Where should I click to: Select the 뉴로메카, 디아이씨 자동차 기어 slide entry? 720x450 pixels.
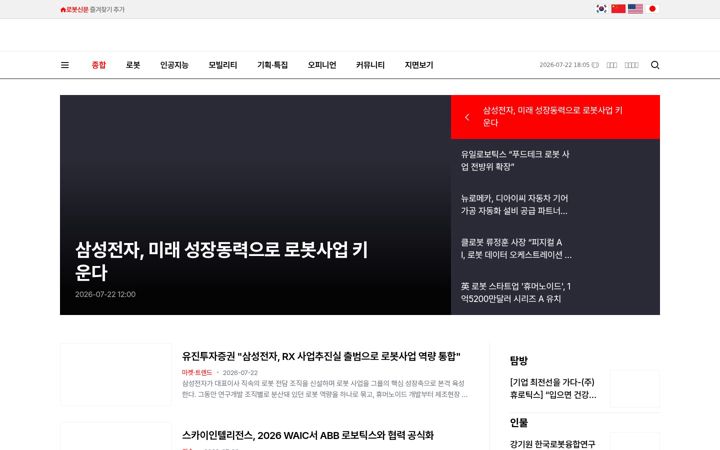tap(515, 205)
